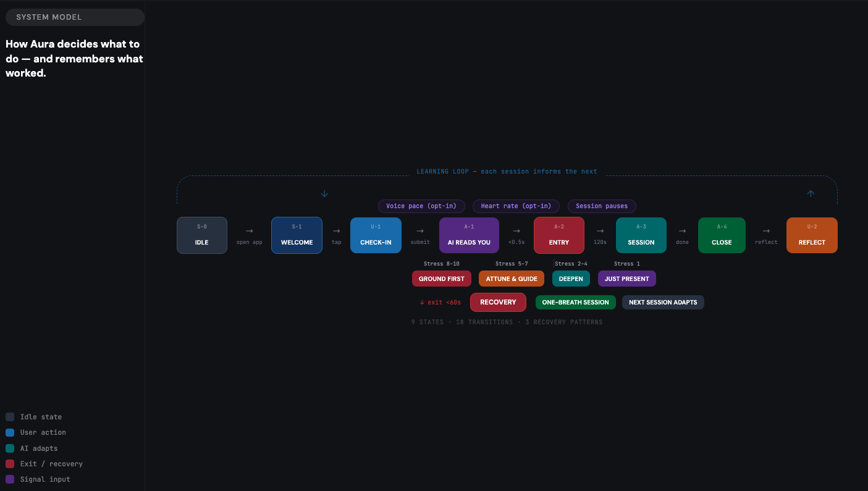Click the S-0 IDLE state node
The width and height of the screenshot is (868, 491).
202,235
